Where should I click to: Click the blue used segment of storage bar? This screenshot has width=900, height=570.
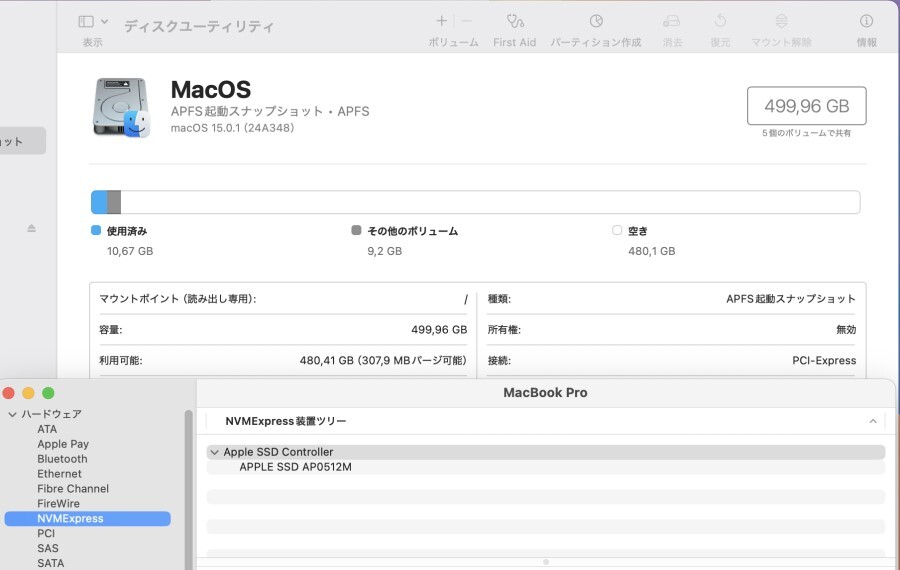[99, 202]
